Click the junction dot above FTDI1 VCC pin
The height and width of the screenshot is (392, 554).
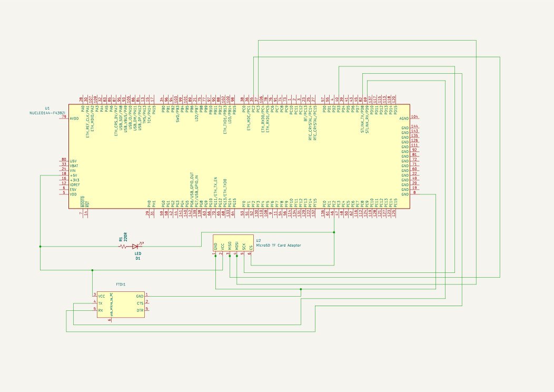(93, 270)
